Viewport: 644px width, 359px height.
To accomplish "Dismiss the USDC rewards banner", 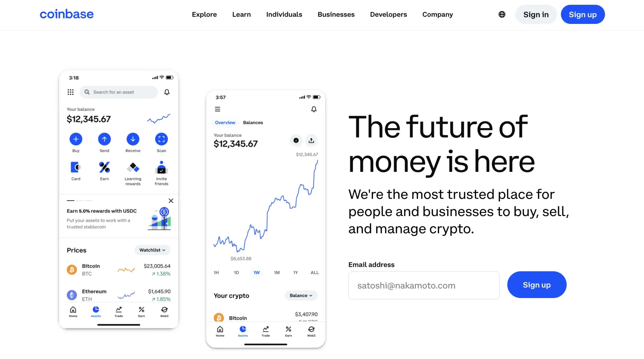I will pos(171,201).
